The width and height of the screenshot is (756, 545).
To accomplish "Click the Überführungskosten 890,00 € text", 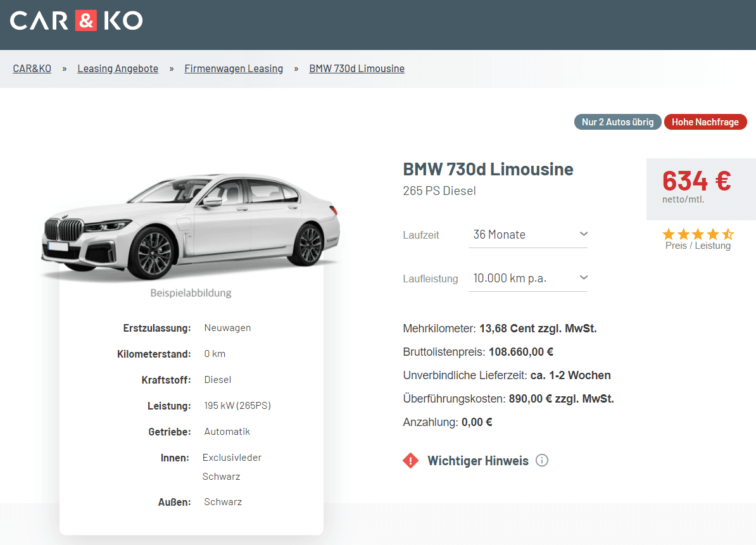I will [x=508, y=399].
